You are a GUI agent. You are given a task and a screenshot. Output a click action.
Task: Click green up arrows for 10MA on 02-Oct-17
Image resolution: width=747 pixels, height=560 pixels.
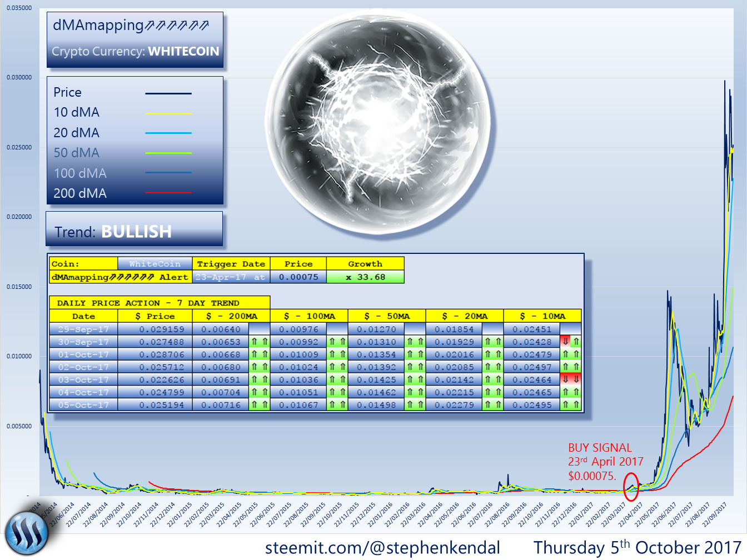point(571,367)
